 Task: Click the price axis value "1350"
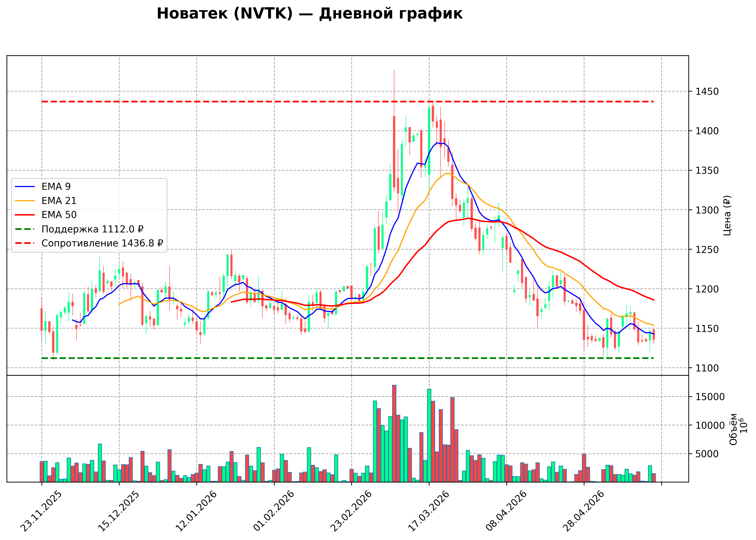pos(707,171)
